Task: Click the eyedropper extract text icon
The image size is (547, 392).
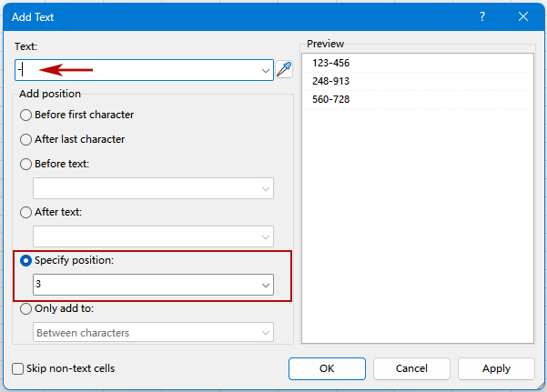Action: (x=284, y=69)
